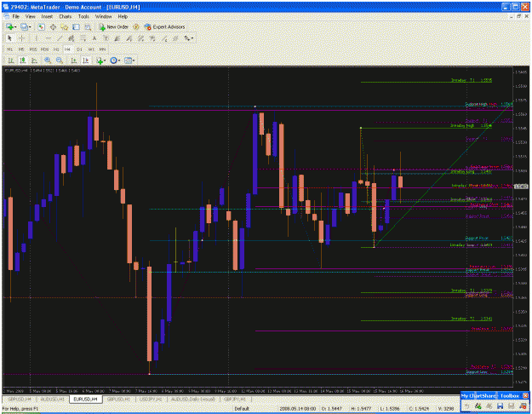Click the New Order button
Viewport: 532px width, 414px height.
[113, 26]
